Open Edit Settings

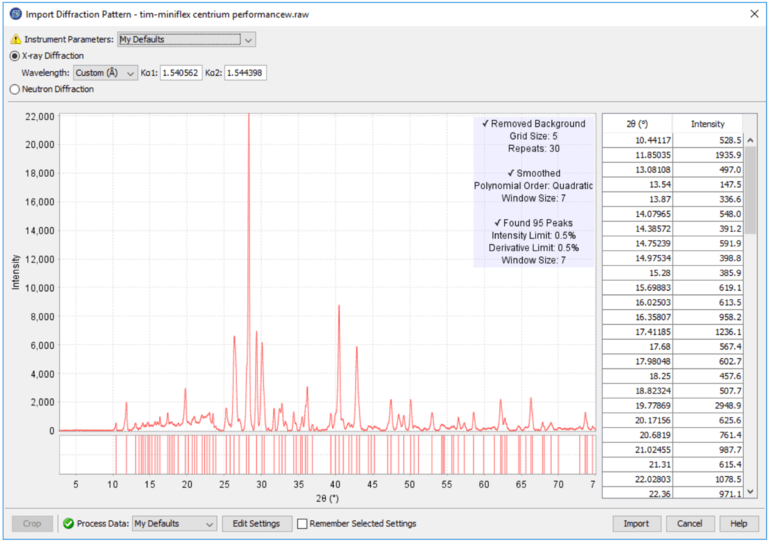tap(257, 523)
